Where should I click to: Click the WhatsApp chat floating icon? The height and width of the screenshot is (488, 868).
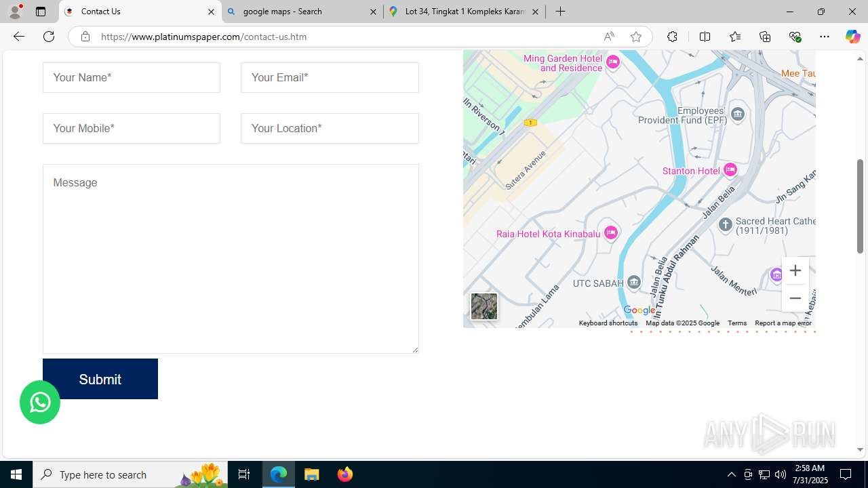point(40,403)
